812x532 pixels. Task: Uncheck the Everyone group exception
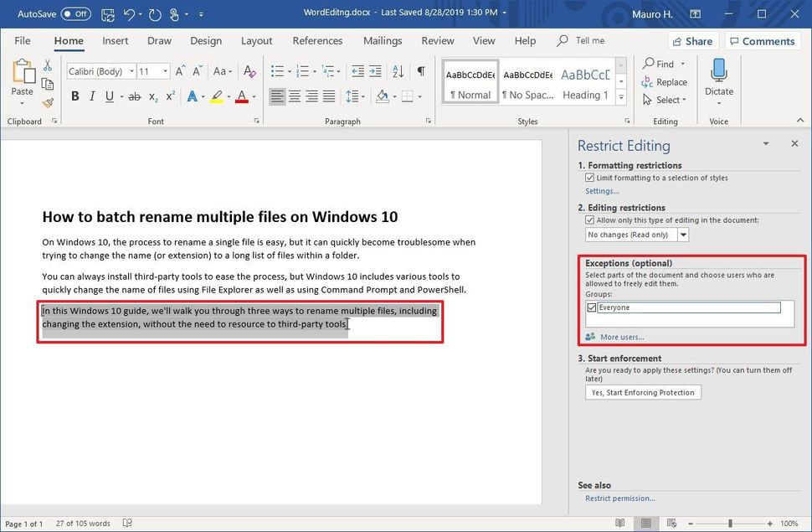coord(592,307)
